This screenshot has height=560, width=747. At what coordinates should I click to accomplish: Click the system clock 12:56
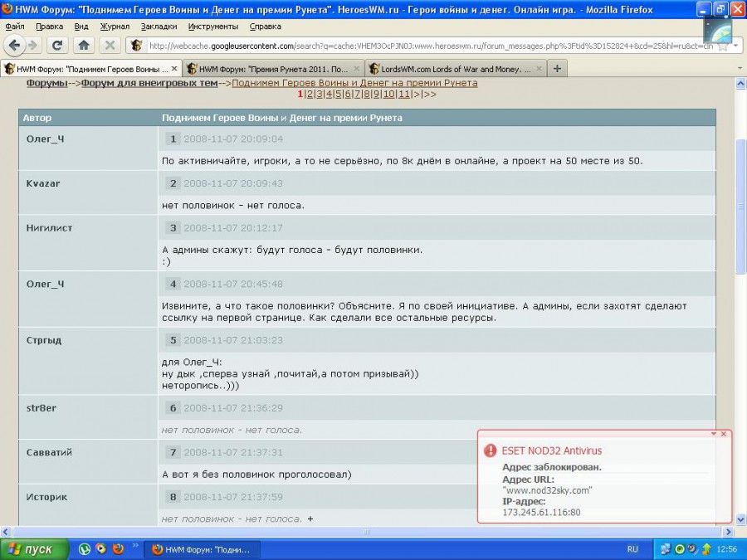(x=726, y=549)
